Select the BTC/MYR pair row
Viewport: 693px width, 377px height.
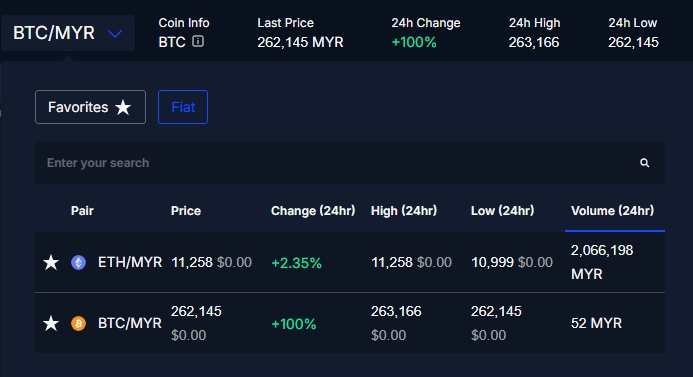coord(350,323)
